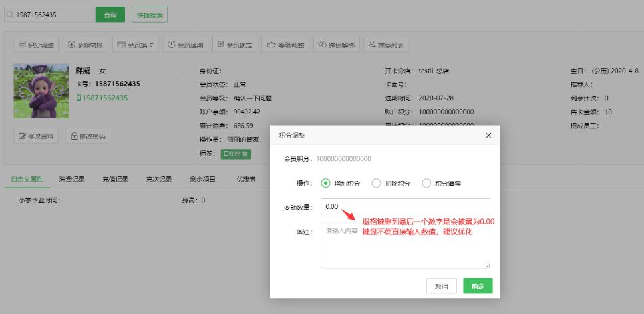Switch to the 消费记录 tab
Viewport: 644px width, 314px height.
tap(71, 179)
